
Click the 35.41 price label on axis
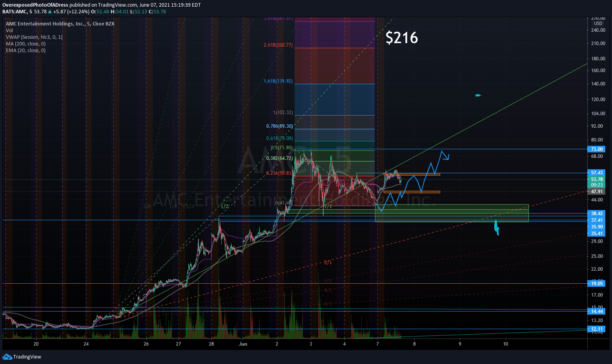click(597, 234)
